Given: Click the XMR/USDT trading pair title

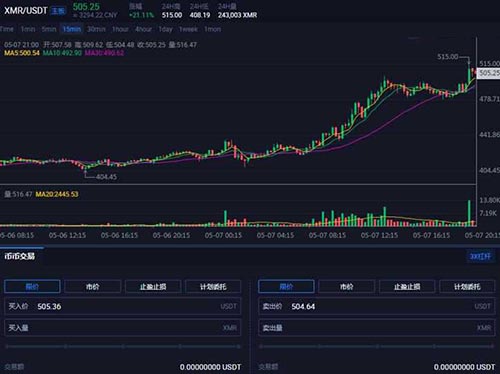Looking at the screenshot, I should click(x=26, y=11).
